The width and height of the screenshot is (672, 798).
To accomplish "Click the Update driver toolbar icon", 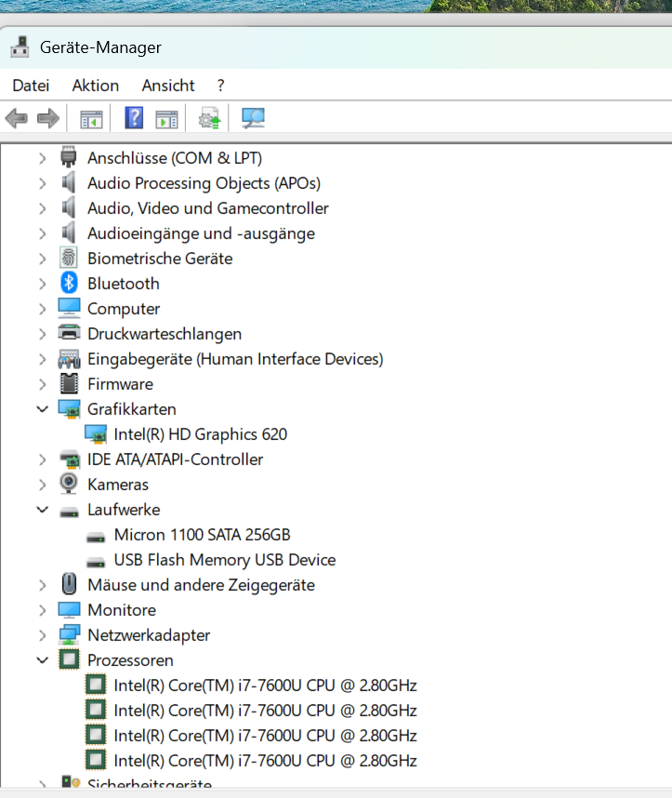I will point(209,118).
